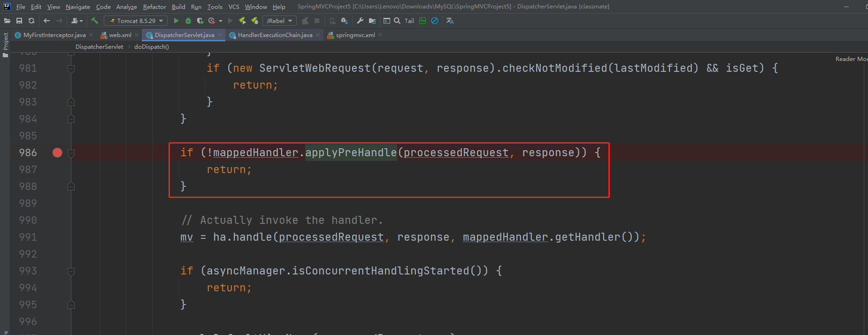
Task: Open the Tomcat 8.5.29 run configuration dropdown
Action: (x=136, y=21)
